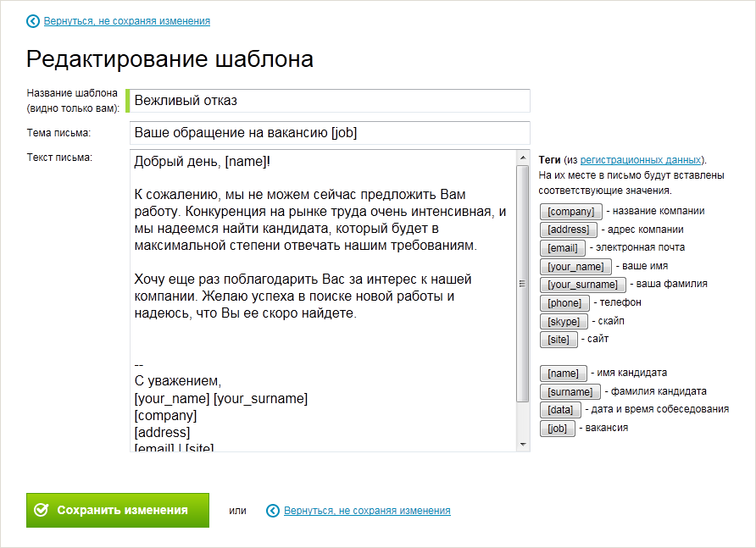The height and width of the screenshot is (548, 756).
Task: Save changes with the green Сохранить изменения button
Action: [x=118, y=511]
